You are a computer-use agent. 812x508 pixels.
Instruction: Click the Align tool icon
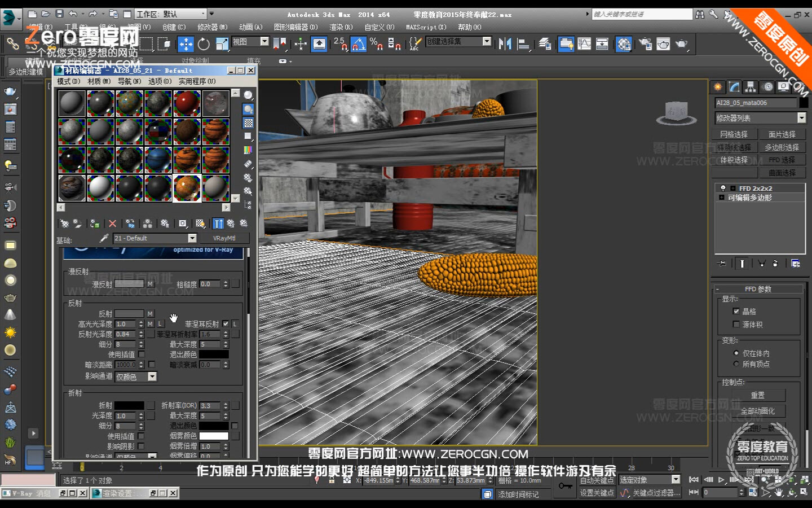point(524,44)
